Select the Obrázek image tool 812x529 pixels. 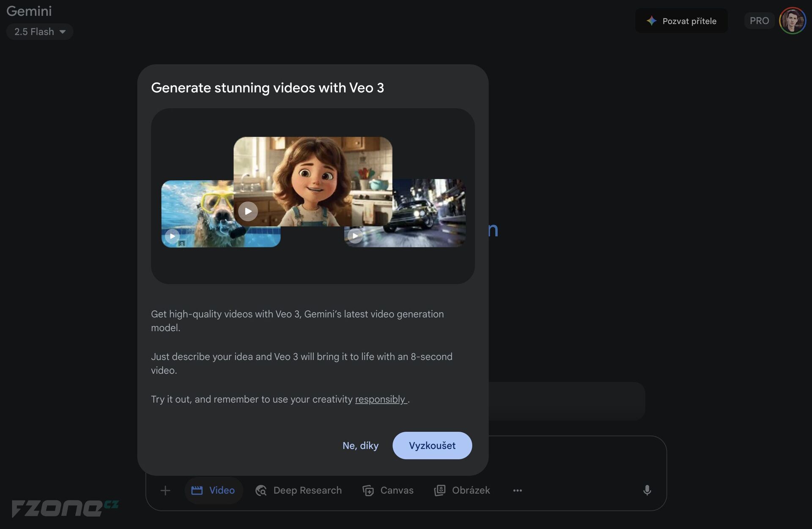(462, 490)
